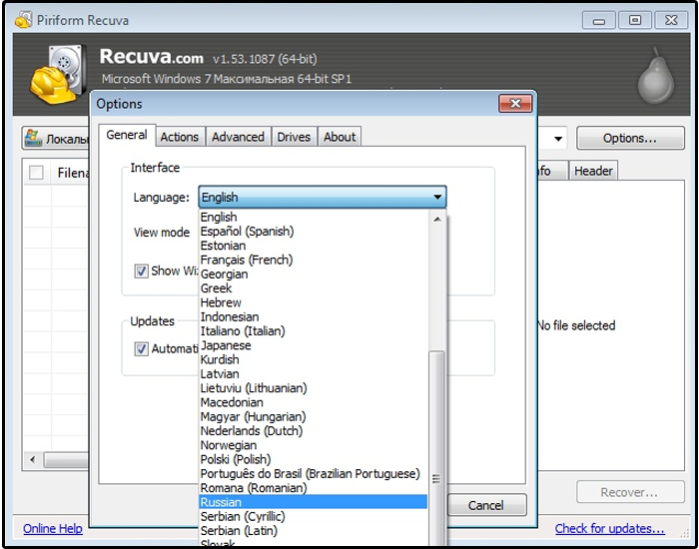Switch to the General tab
Image resolution: width=699 pixels, height=549 pixels.
click(127, 135)
